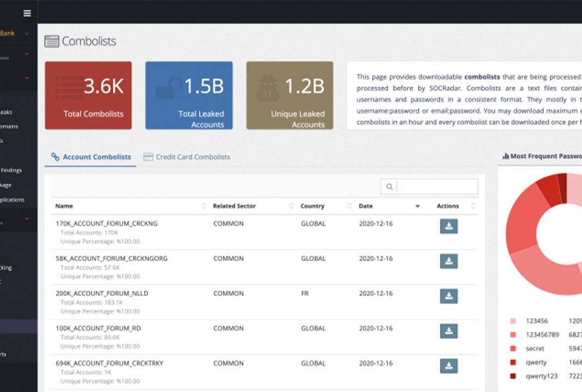Image resolution: width=582 pixels, height=392 pixels.
Task: Click the Most Frequent Passwords chart icon
Action: [x=506, y=156]
